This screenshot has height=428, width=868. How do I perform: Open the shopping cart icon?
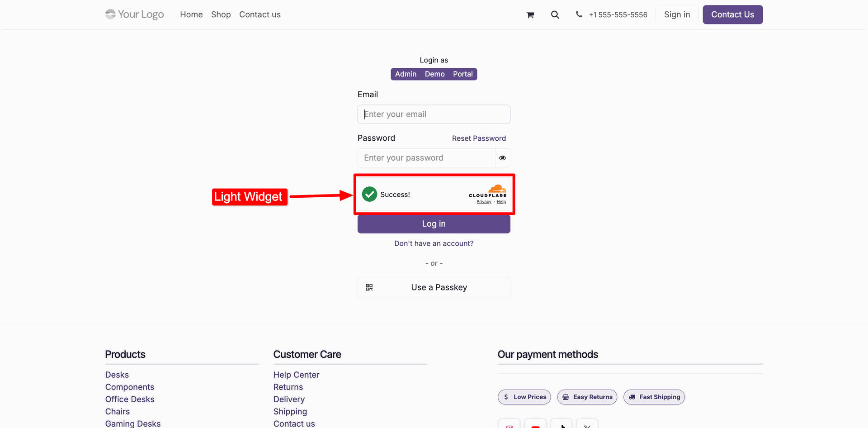point(530,15)
